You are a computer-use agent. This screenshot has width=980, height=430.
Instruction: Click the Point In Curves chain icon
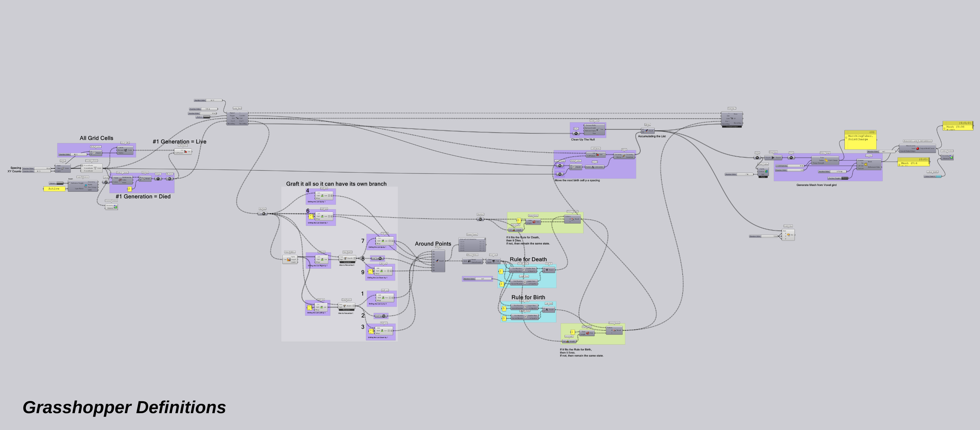click(x=120, y=180)
